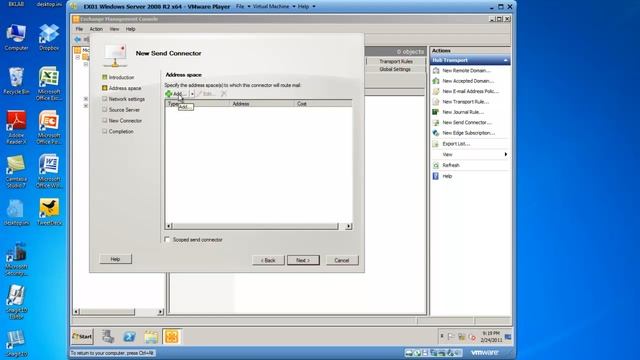Open Microsoft Office Word desktop shortcut
This screenshot has width=640, height=360.
49,171
